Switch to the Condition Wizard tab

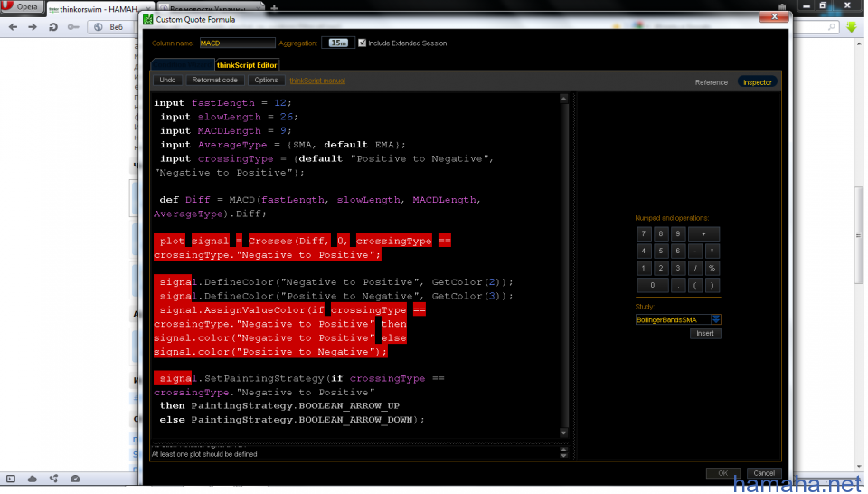pyautogui.click(x=182, y=65)
